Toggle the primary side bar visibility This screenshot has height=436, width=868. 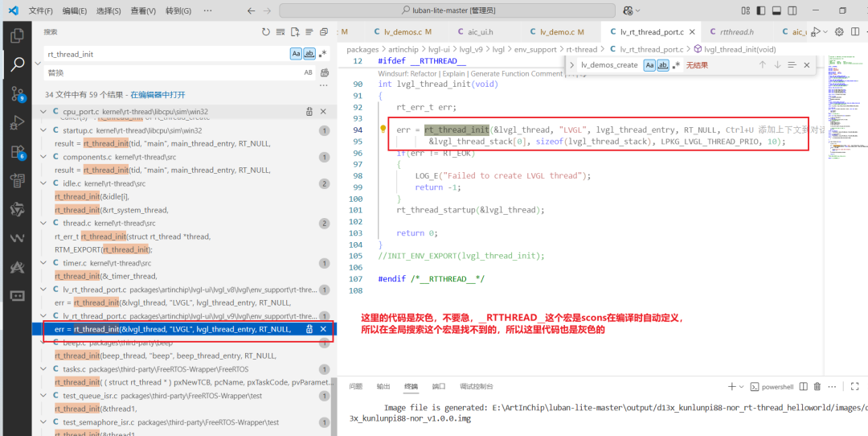pyautogui.click(x=761, y=10)
